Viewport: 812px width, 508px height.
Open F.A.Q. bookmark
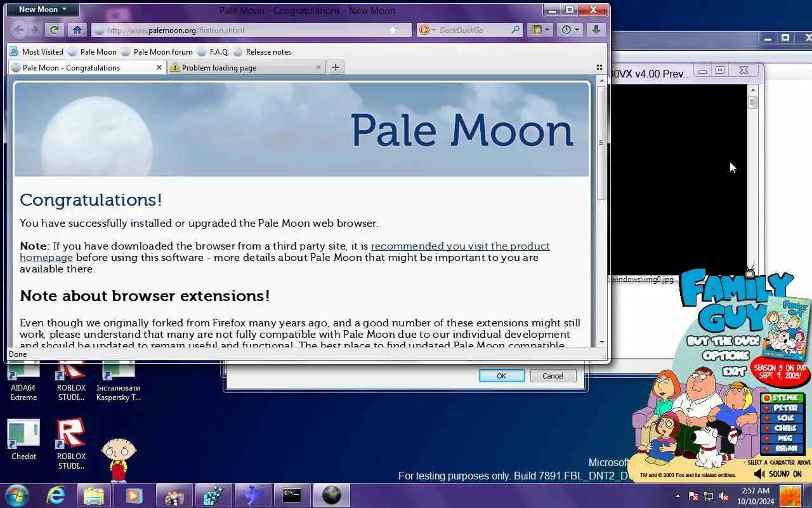(x=213, y=51)
